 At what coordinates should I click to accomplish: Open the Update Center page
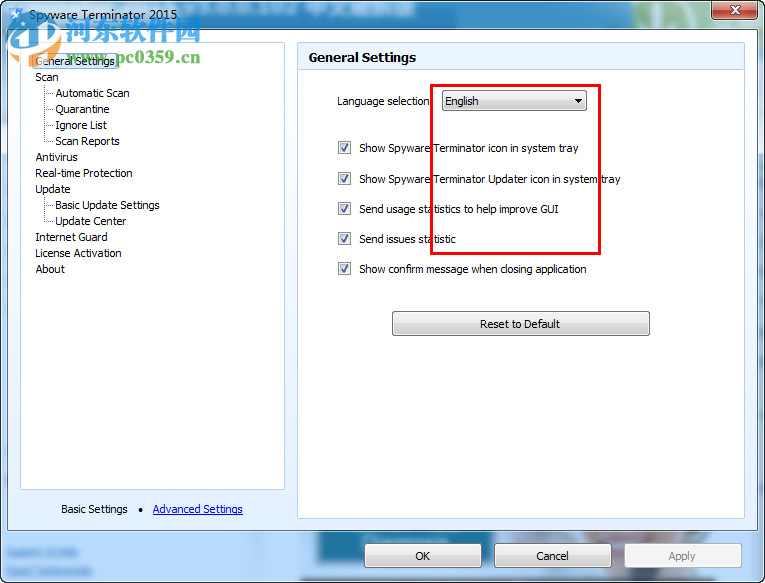pos(91,221)
